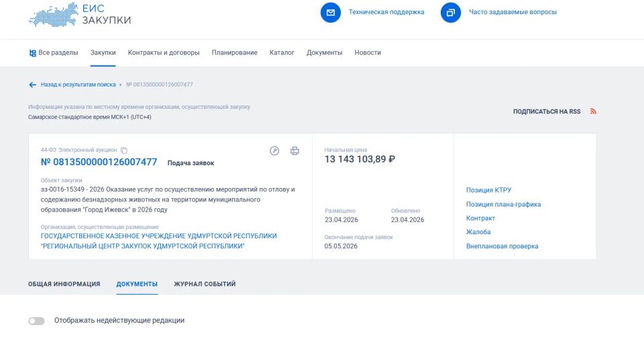Viewport: 644px width, 341px height.
Task: Select the ДОКУМЕНТЫ tab
Action: tap(137, 284)
